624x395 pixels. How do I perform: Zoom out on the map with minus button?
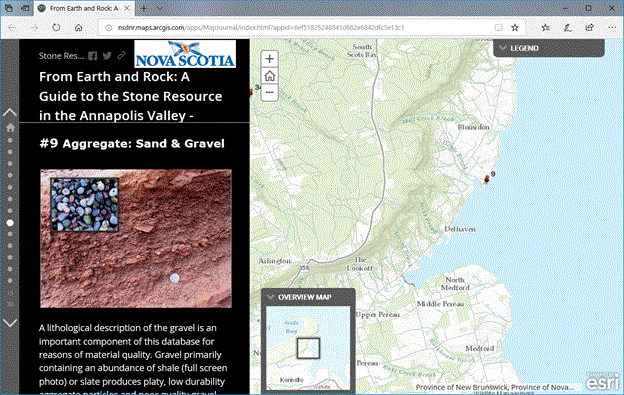tap(269, 92)
